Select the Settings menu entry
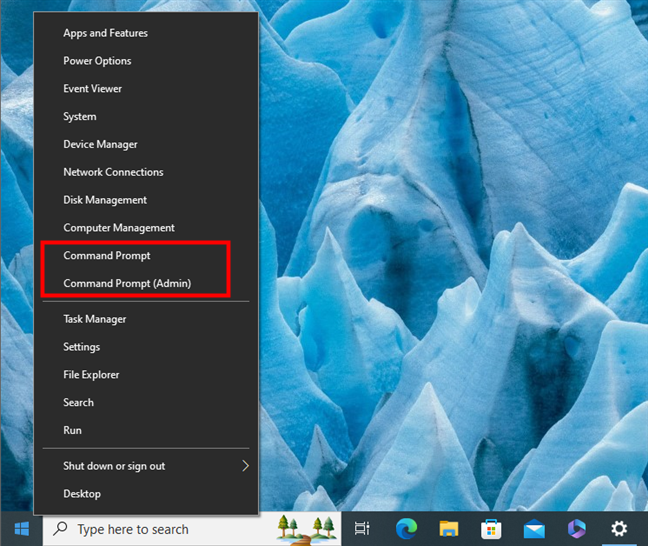This screenshot has height=546, width=648. (146, 347)
